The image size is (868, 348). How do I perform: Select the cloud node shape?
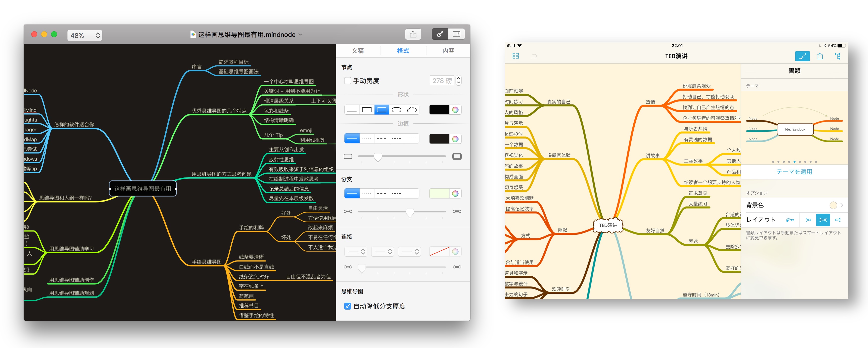click(x=412, y=110)
